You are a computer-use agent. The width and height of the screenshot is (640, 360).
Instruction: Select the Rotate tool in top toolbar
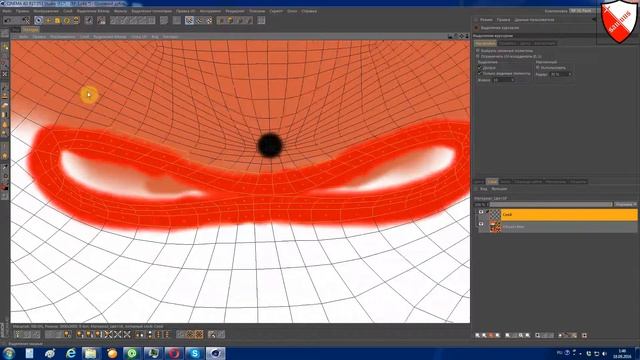pos(67,20)
